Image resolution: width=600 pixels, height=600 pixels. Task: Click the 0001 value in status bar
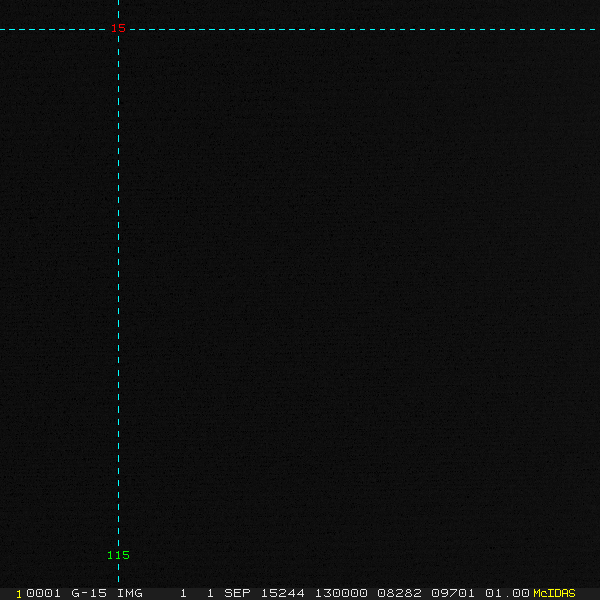point(43,593)
